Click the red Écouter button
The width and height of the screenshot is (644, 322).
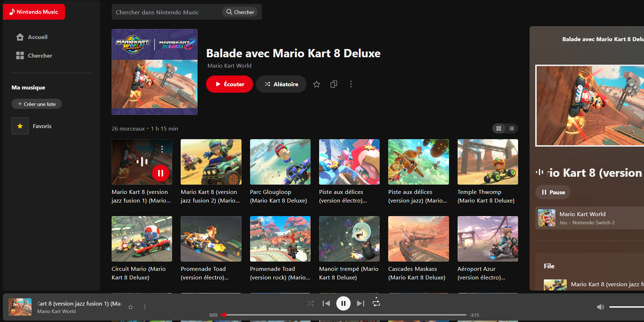[229, 84]
